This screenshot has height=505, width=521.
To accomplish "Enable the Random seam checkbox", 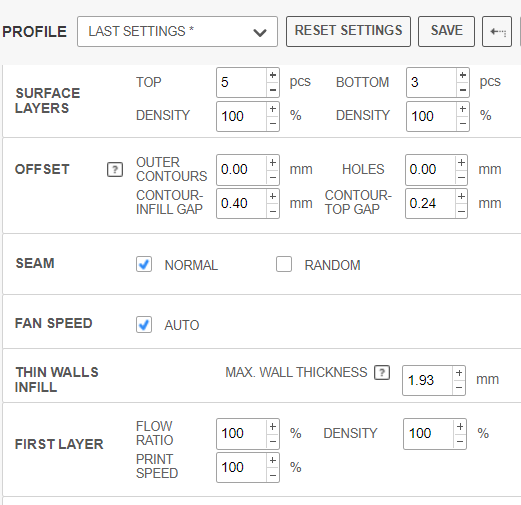I will (x=284, y=264).
